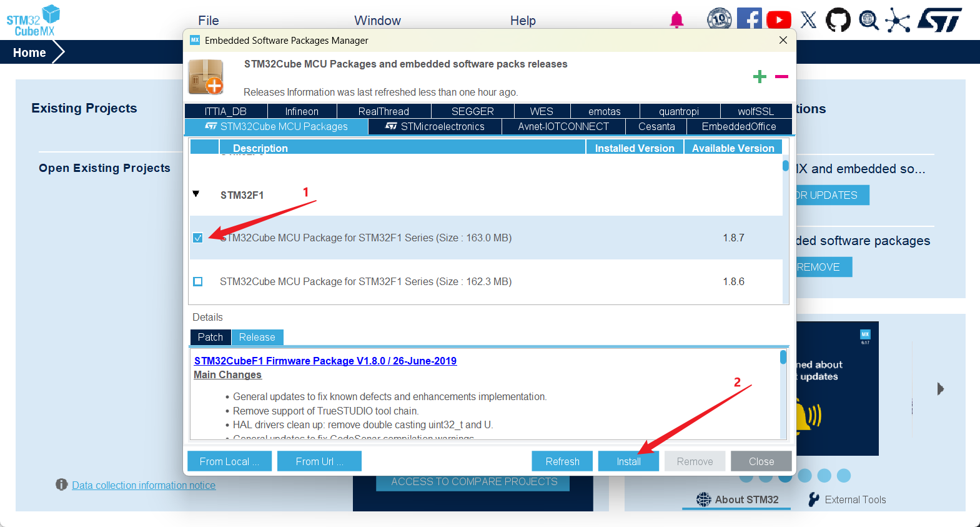Switch to the wolfSSL tab
980x527 pixels.
(x=756, y=111)
